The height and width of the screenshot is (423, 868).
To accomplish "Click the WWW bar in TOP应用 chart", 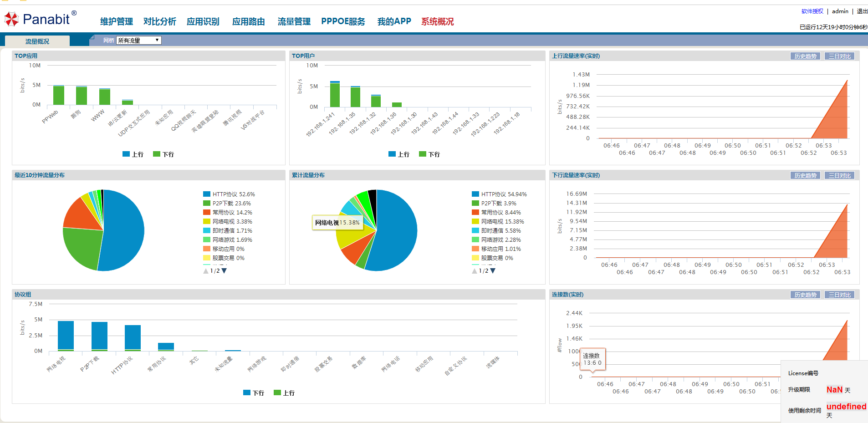I will coord(105,97).
